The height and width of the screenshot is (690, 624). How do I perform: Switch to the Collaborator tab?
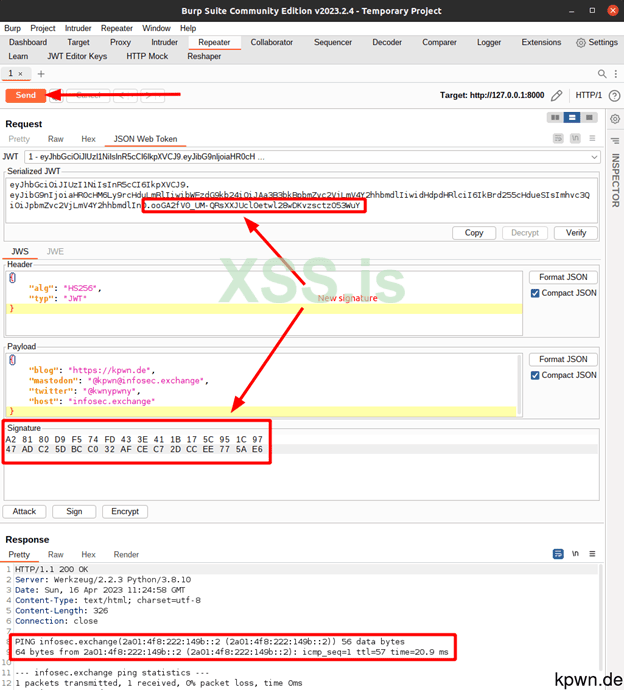pyautogui.click(x=272, y=42)
